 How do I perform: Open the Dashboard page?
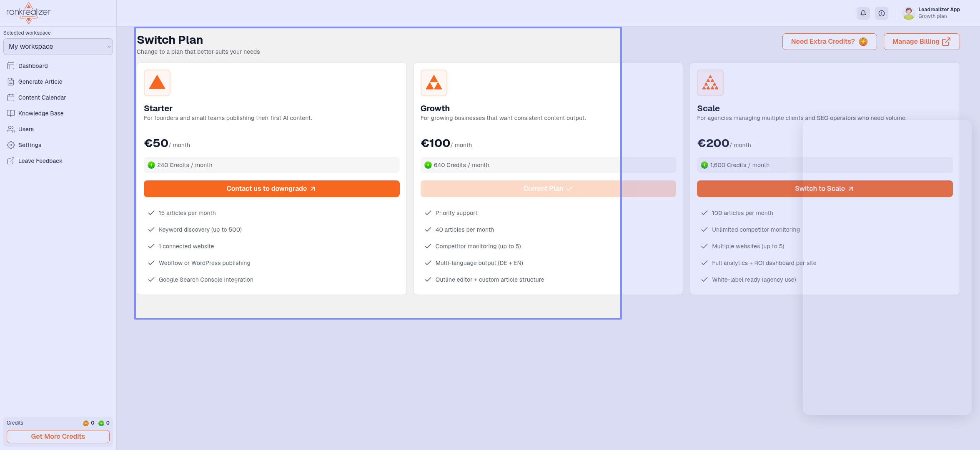coord(33,66)
